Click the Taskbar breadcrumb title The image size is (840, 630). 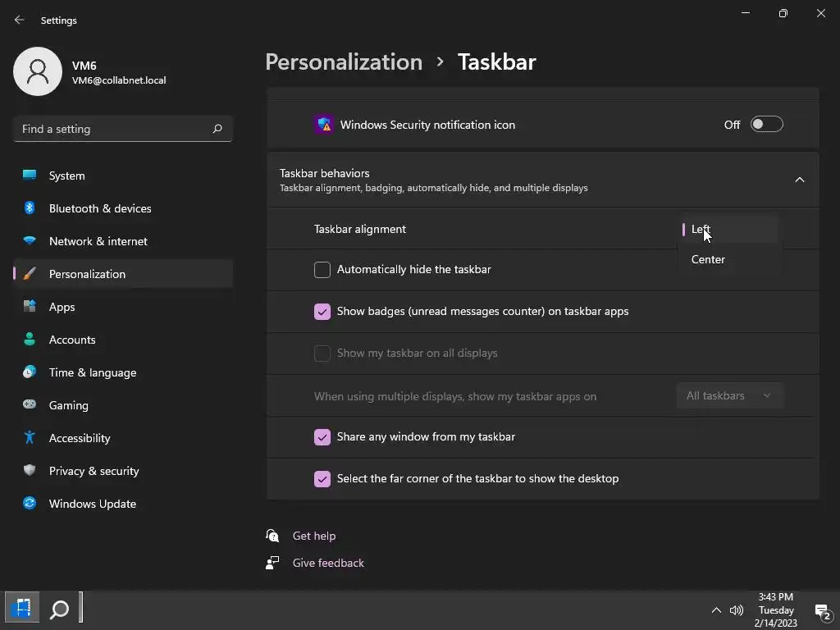[x=496, y=62]
